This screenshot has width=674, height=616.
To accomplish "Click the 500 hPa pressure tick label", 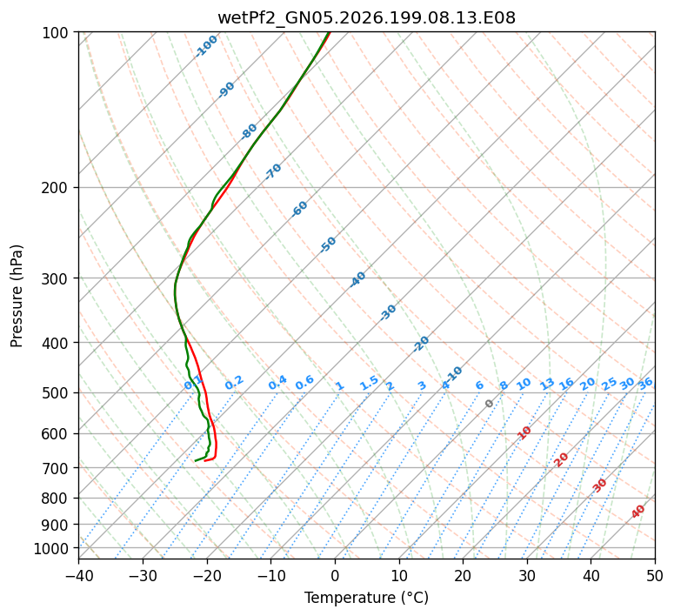I will [57, 393].
